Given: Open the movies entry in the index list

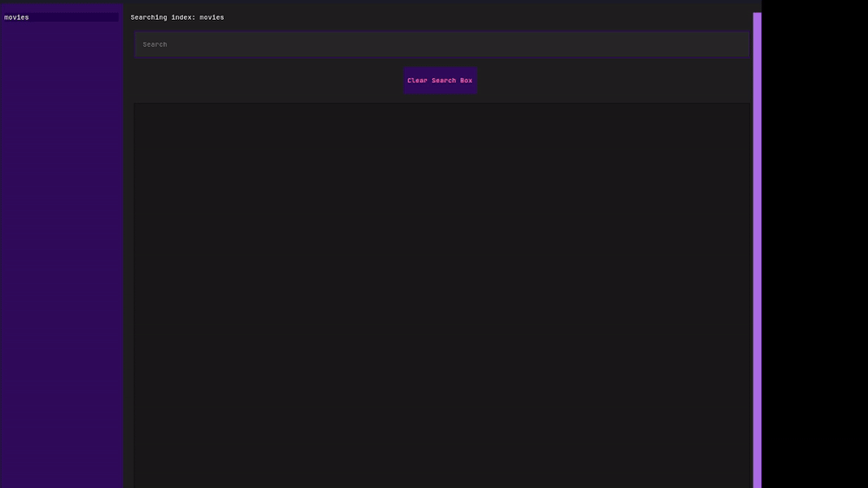Looking at the screenshot, I should pos(61,17).
